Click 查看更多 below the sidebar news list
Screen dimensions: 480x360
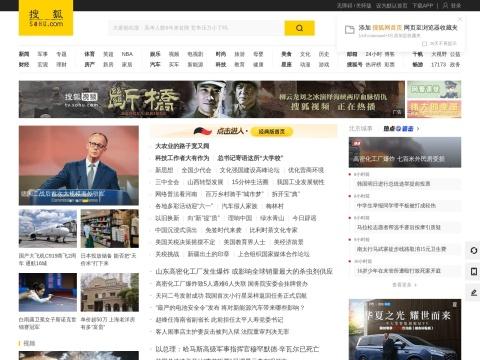click(x=404, y=285)
